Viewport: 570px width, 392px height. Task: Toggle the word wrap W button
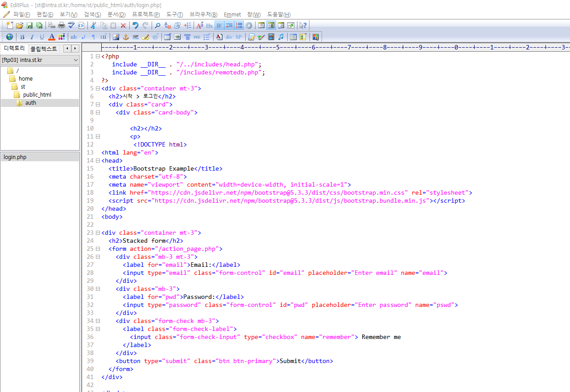tap(219, 25)
